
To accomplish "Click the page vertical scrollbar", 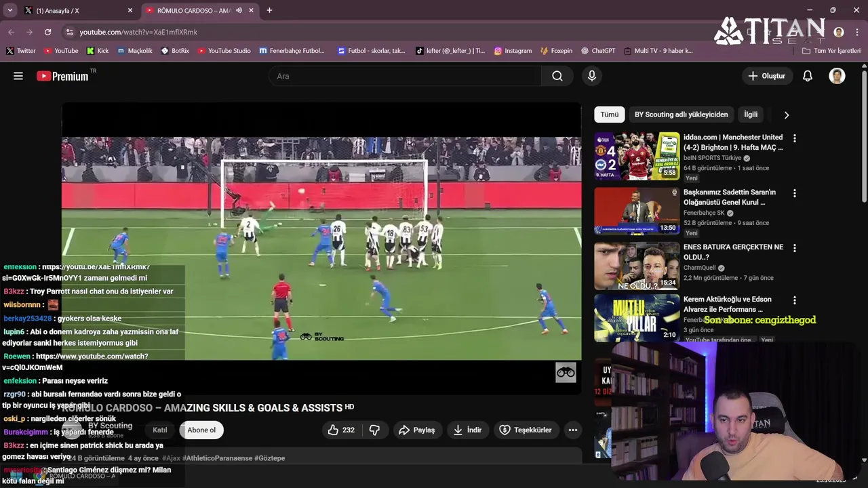I will (864, 136).
